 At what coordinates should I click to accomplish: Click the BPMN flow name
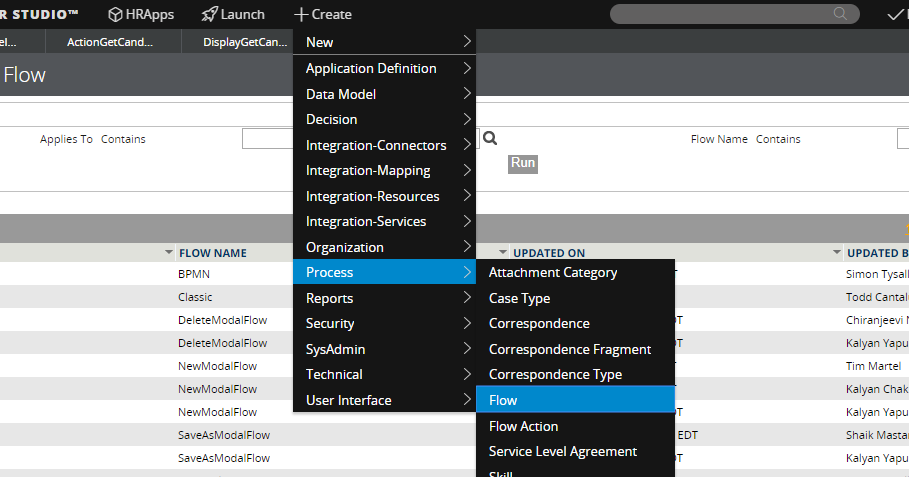[x=194, y=274]
